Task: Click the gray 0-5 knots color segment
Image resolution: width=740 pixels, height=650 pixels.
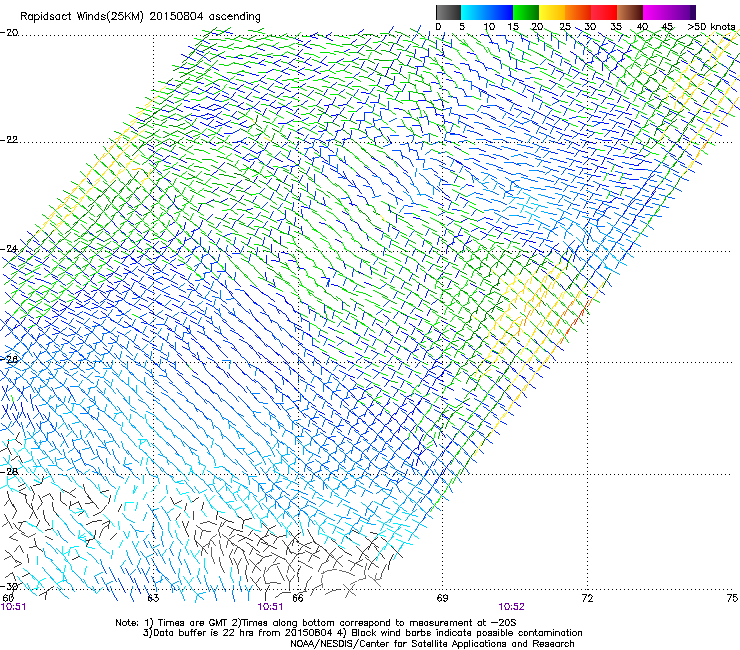Action: pos(448,12)
